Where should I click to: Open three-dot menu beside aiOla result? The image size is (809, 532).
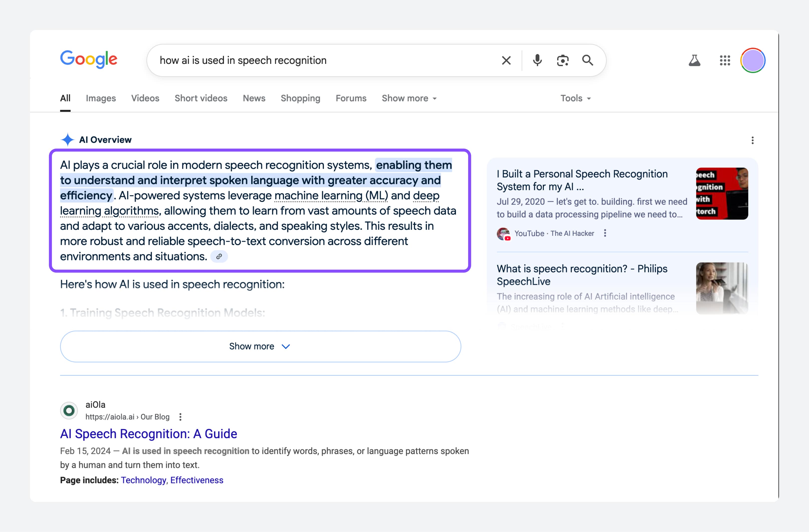click(181, 417)
